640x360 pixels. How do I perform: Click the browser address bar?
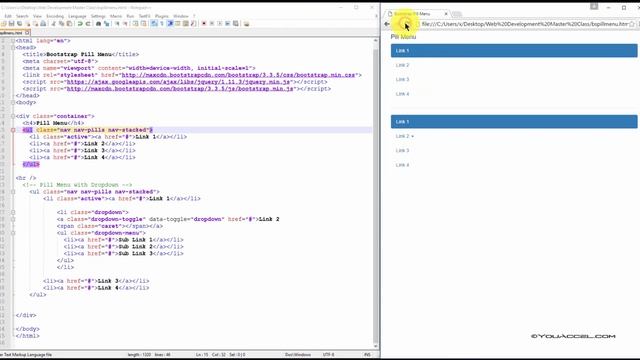pyautogui.click(x=524, y=24)
